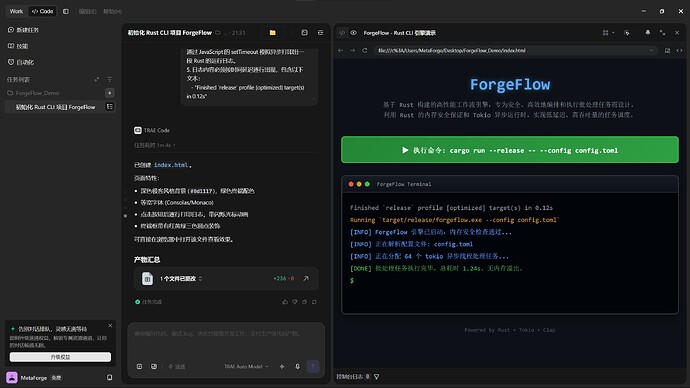Dismiss the upgrade promotion card

pyautogui.click(x=110, y=326)
